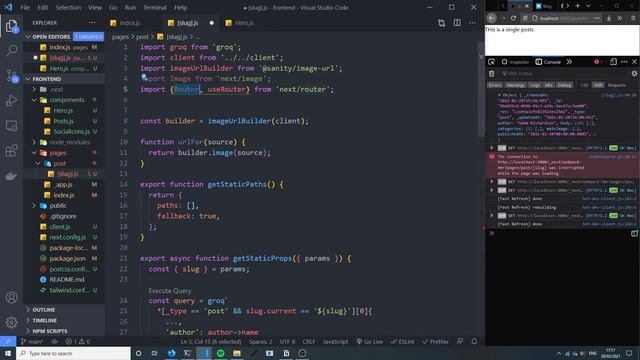Click ESLint in the status bar
Viewport: 640px width, 360px height.
tap(402, 341)
